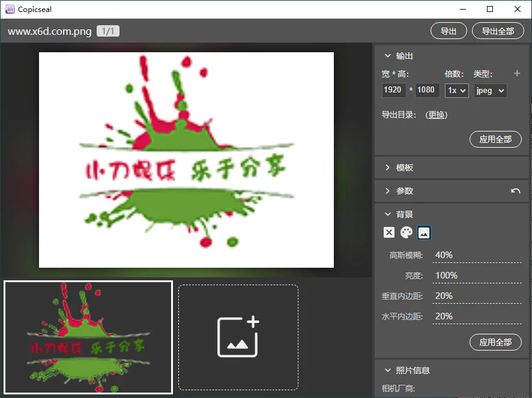Click the plus icon in the 输出 section
532x398 pixels.
tap(516, 73)
